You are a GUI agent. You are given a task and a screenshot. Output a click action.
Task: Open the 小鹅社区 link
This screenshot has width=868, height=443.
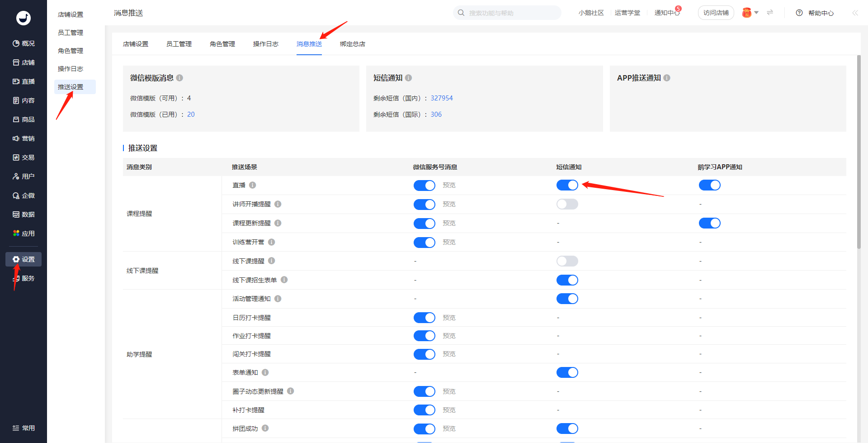(x=591, y=13)
